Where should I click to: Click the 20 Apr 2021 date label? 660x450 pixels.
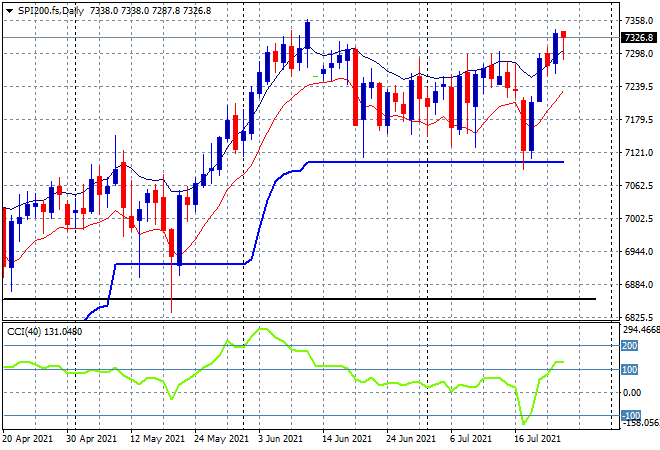[28, 439]
